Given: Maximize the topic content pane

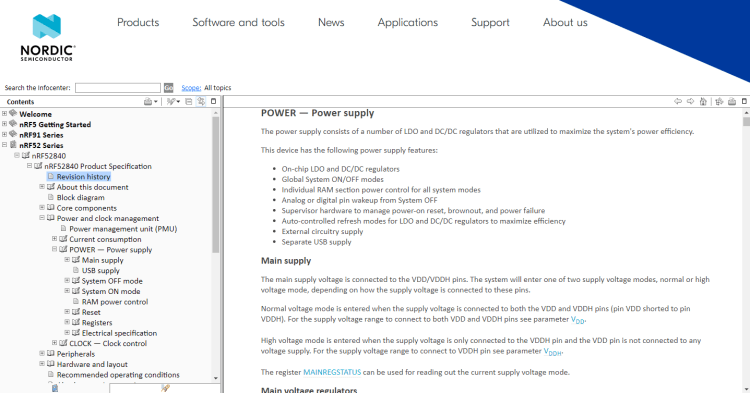Looking at the screenshot, I should click(744, 101).
